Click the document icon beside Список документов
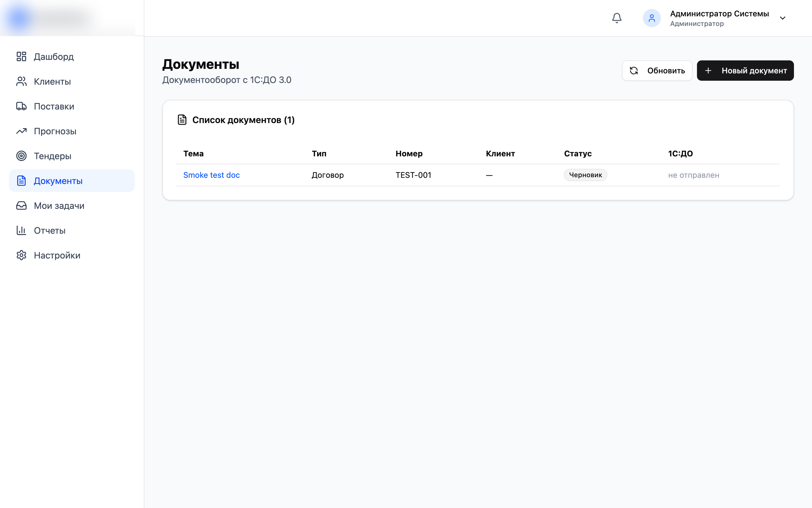 [x=182, y=120]
